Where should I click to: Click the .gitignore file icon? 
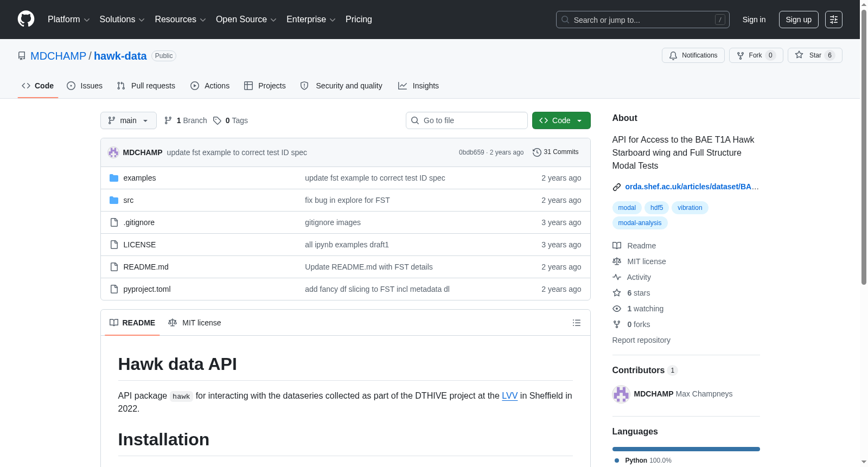click(x=114, y=222)
